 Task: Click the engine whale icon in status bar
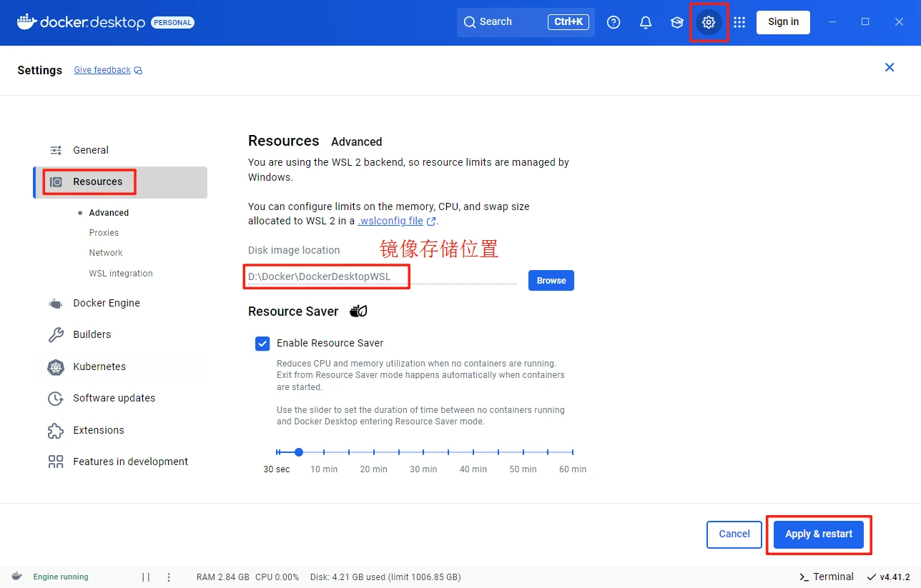tap(16, 577)
